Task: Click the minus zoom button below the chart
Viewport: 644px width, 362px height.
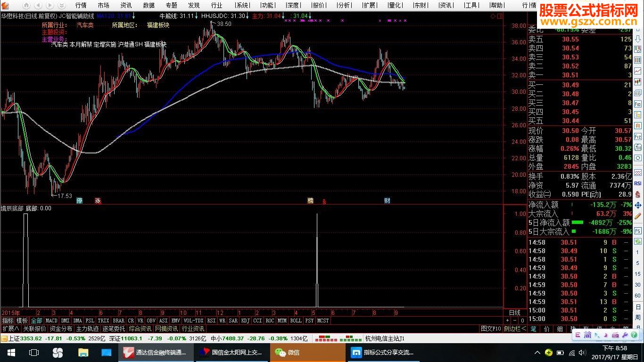Action: [514, 321]
